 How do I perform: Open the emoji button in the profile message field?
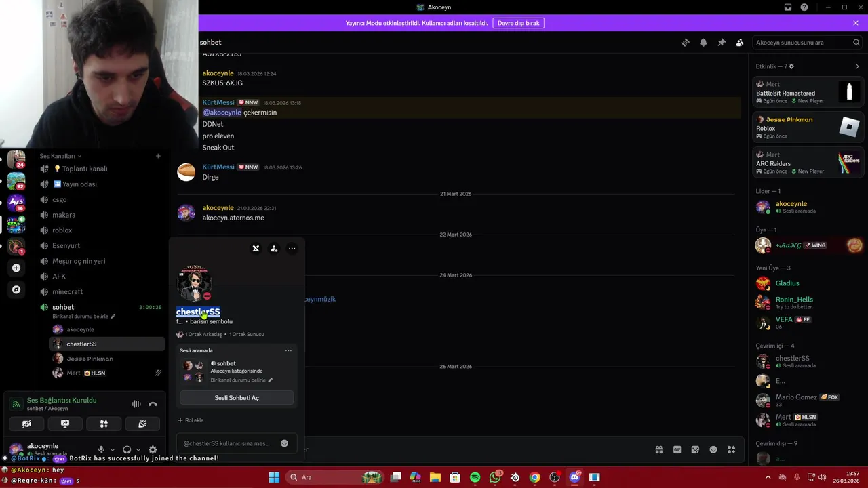pyautogui.click(x=284, y=443)
